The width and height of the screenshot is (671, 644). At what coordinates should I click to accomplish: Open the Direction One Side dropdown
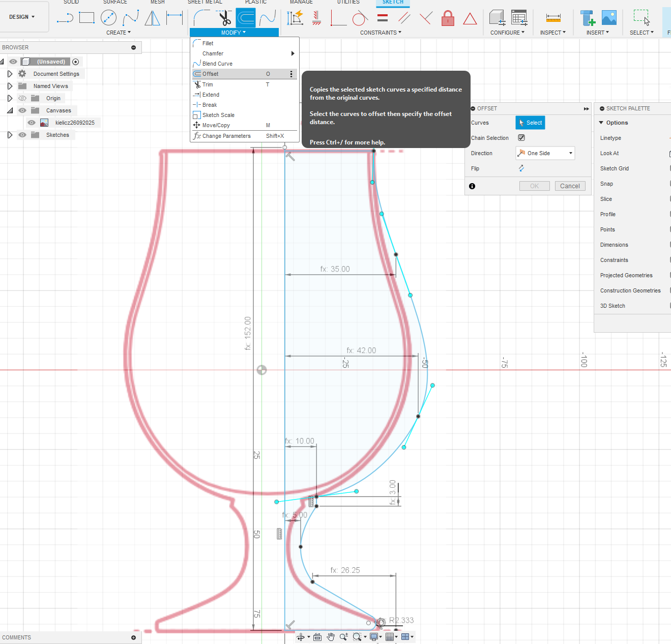point(545,153)
